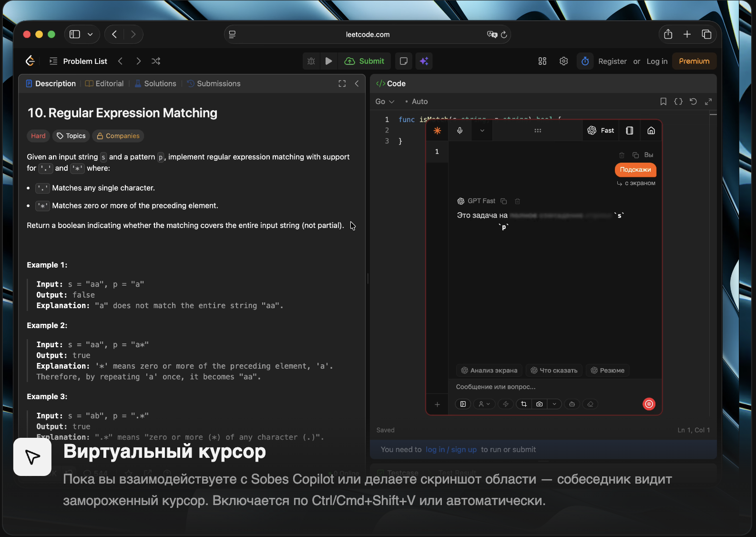The height and width of the screenshot is (537, 756).
Task: Click the orange asterisk Copilot logo
Action: pos(437,131)
